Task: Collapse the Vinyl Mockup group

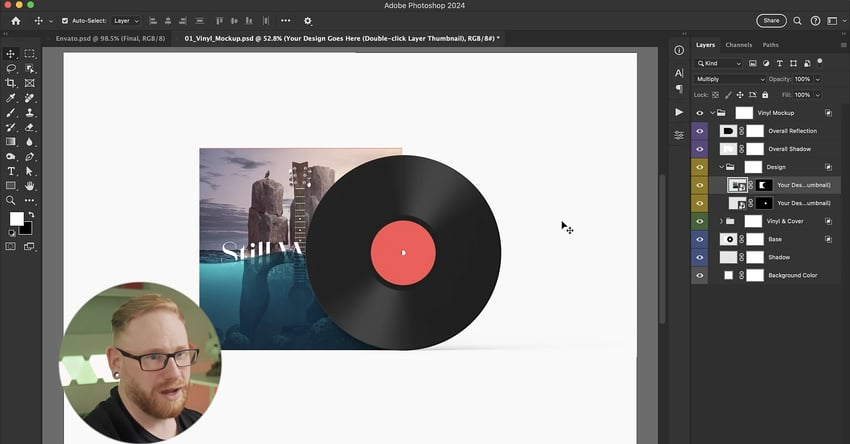Action: [x=712, y=113]
